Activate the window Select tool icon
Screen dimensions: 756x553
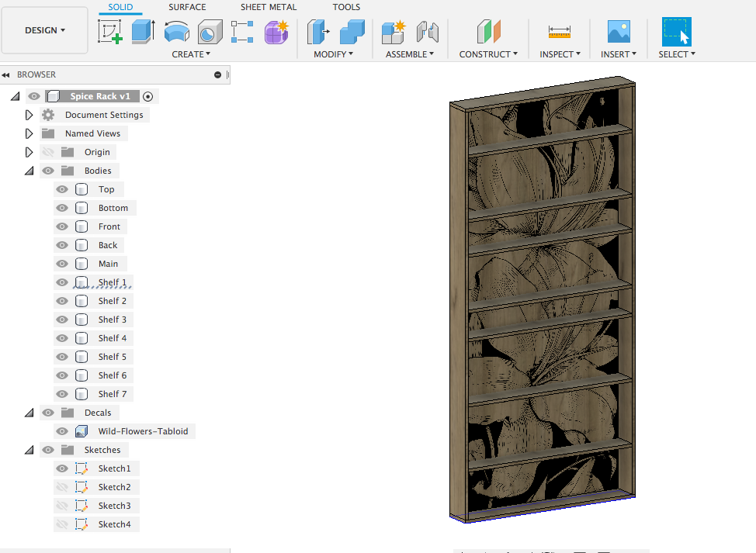677,32
